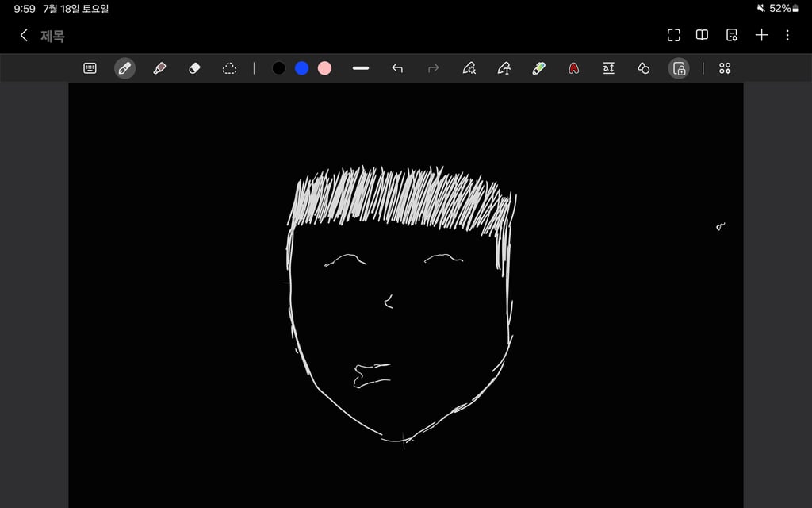The width and height of the screenshot is (812, 508).
Task: Undo the last stroke
Action: click(397, 68)
